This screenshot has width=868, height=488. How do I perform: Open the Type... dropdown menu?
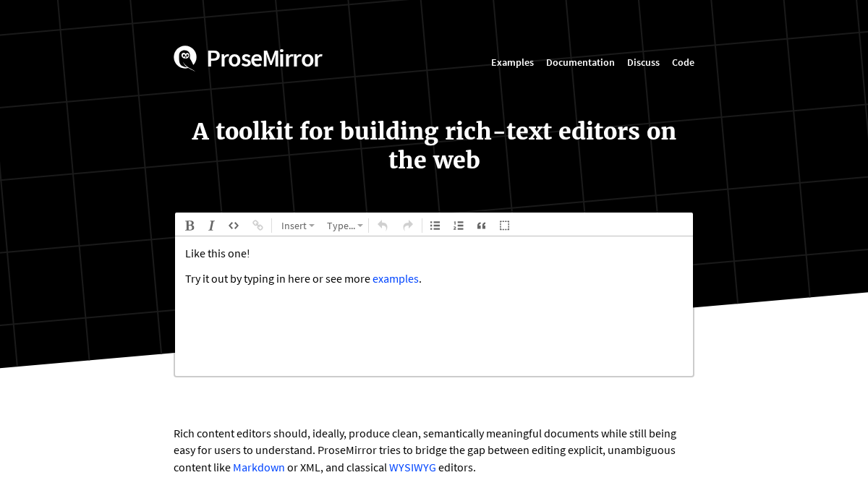click(x=345, y=226)
